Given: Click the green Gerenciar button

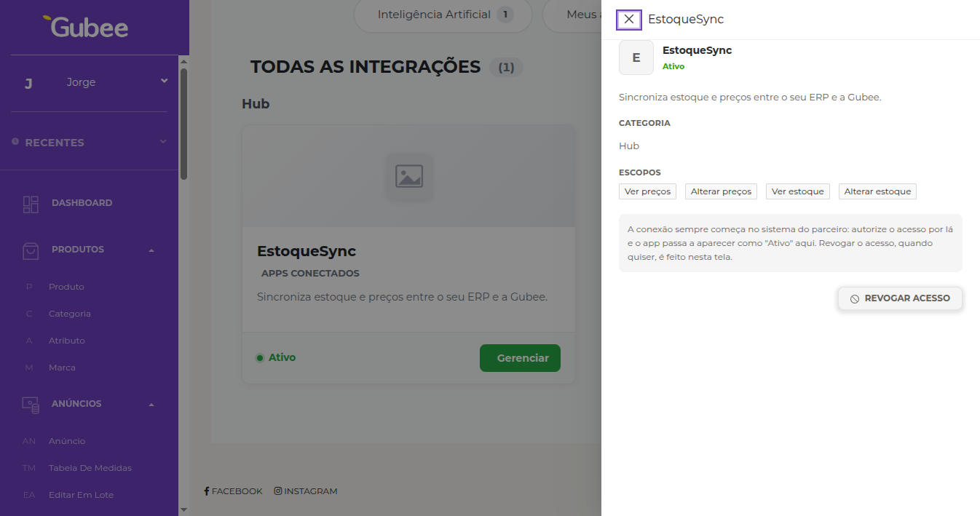Looking at the screenshot, I should pos(520,358).
